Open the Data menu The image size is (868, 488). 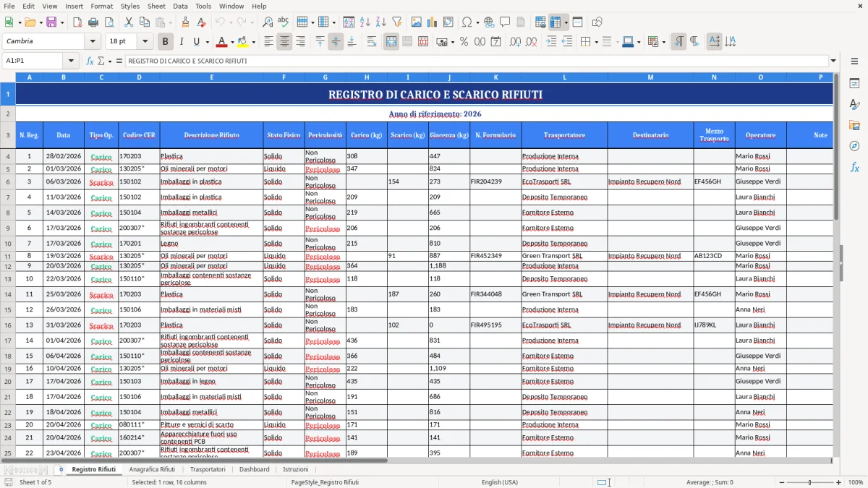point(180,6)
